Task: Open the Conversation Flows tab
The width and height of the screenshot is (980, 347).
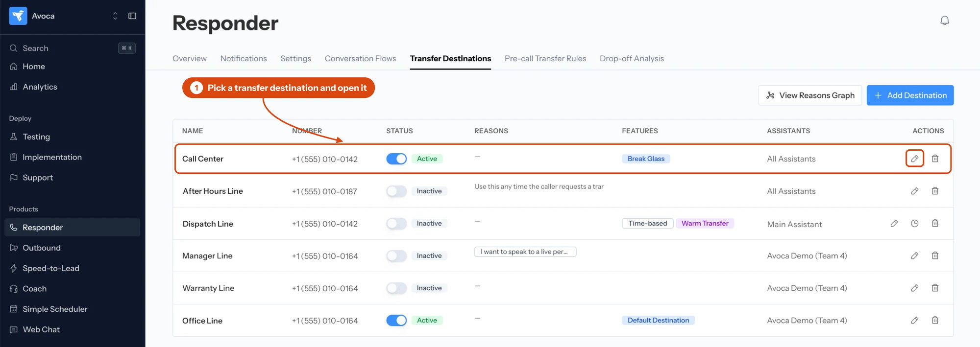Action: point(360,58)
